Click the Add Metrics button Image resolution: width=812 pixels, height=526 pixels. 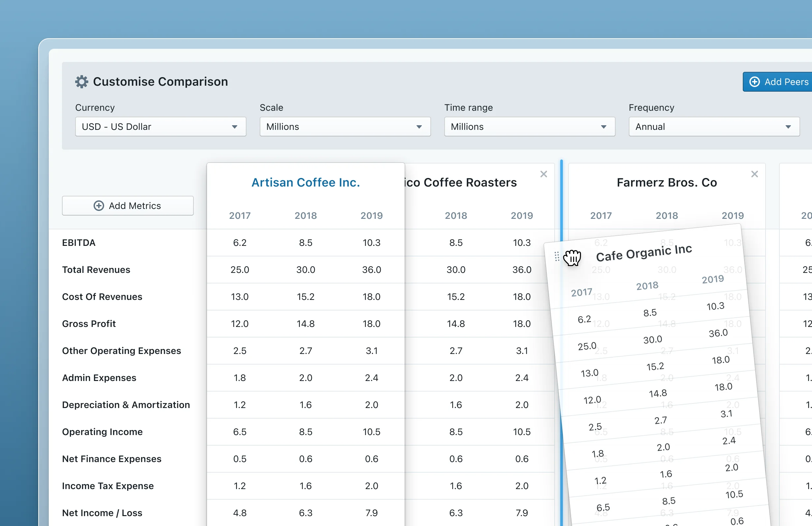point(128,206)
